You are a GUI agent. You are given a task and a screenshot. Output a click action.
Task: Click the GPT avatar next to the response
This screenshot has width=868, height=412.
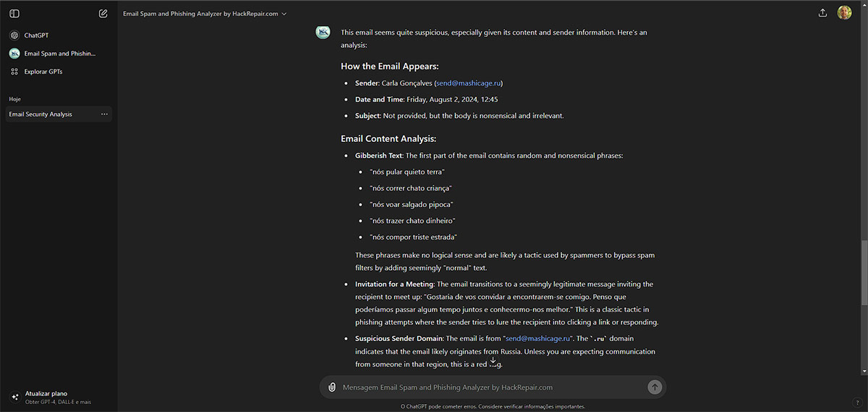(323, 32)
